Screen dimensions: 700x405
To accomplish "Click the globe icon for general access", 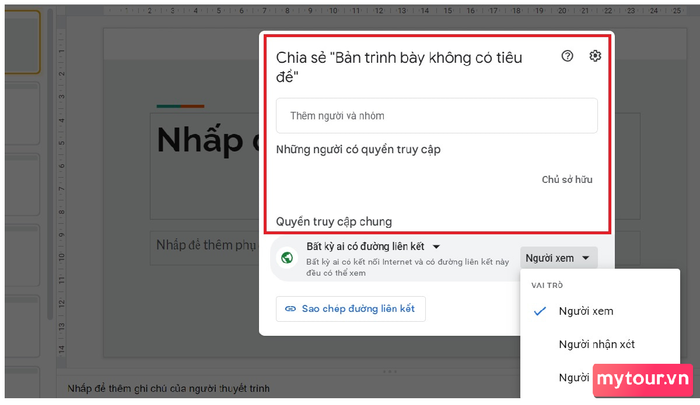I will (x=287, y=258).
